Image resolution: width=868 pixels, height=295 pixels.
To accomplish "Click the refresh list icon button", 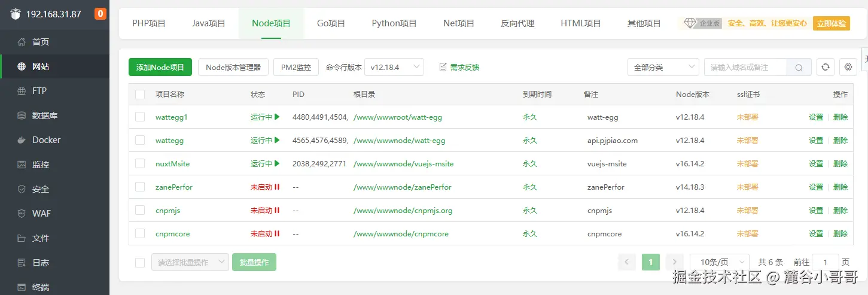I will pos(826,67).
